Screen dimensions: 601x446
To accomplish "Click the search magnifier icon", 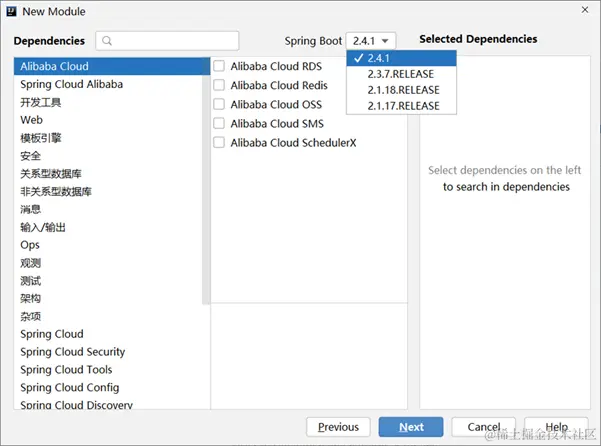I will pos(107,41).
